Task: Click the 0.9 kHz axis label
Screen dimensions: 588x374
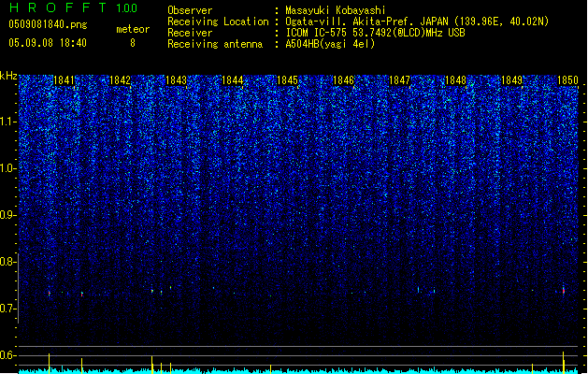Action: [x=8, y=215]
